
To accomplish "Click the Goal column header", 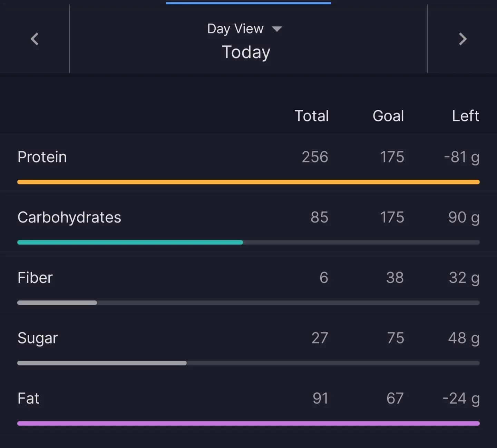I will (x=388, y=116).
